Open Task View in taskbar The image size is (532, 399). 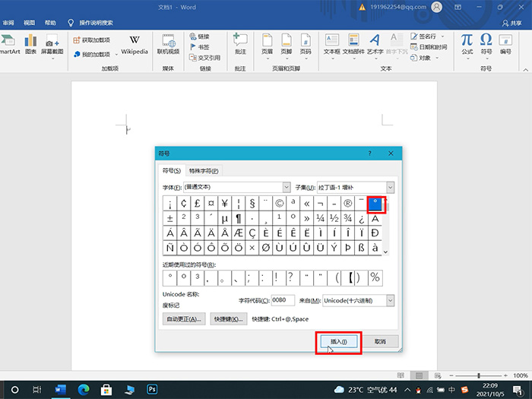pyautogui.click(x=37, y=389)
